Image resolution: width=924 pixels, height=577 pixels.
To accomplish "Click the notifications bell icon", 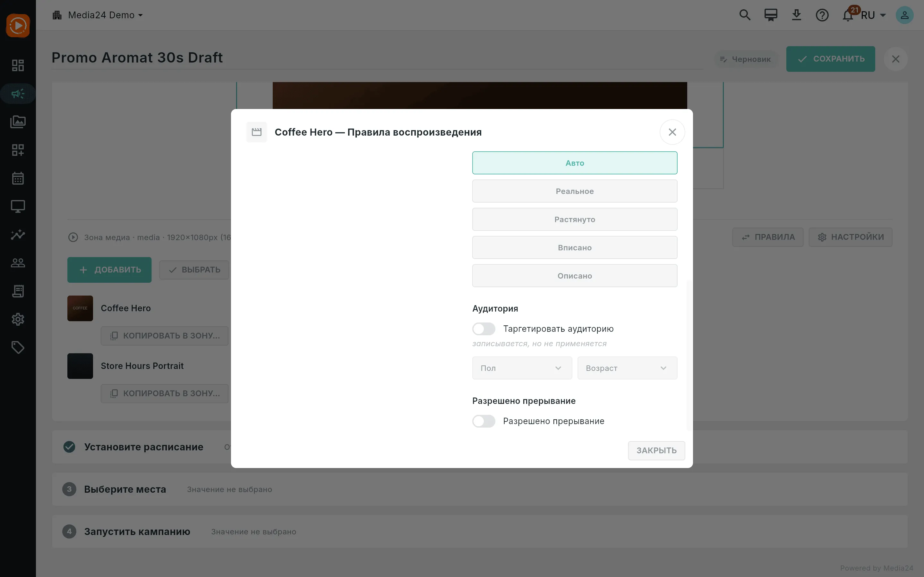I will point(848,15).
